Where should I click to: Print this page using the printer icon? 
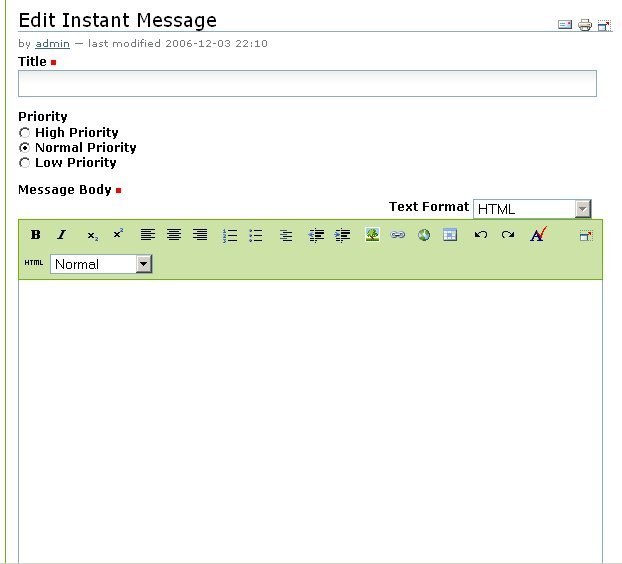585,25
